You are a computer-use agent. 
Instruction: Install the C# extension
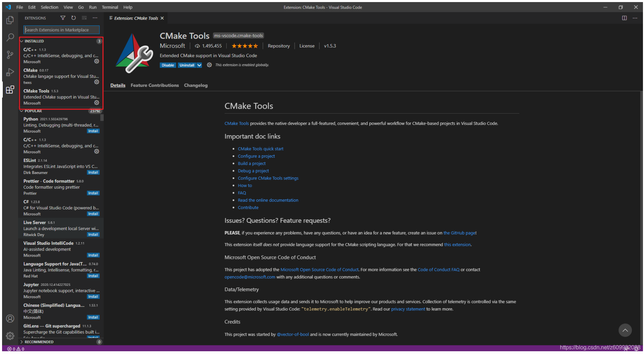tap(93, 214)
